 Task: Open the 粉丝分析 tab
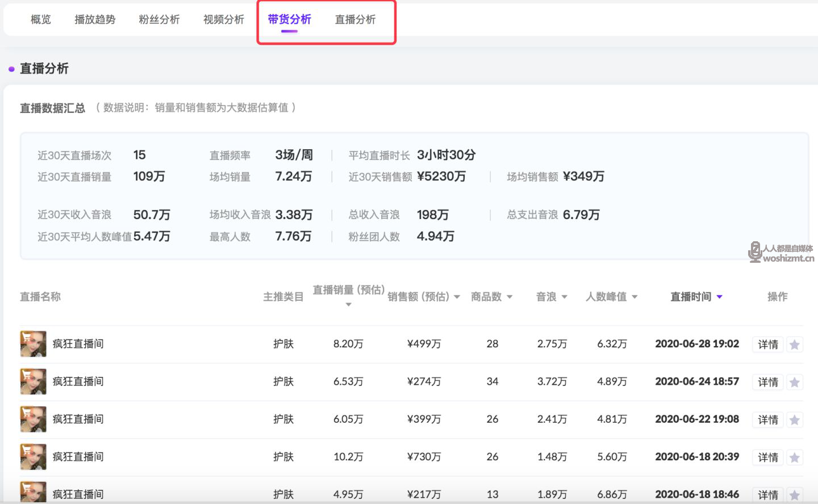pos(159,19)
